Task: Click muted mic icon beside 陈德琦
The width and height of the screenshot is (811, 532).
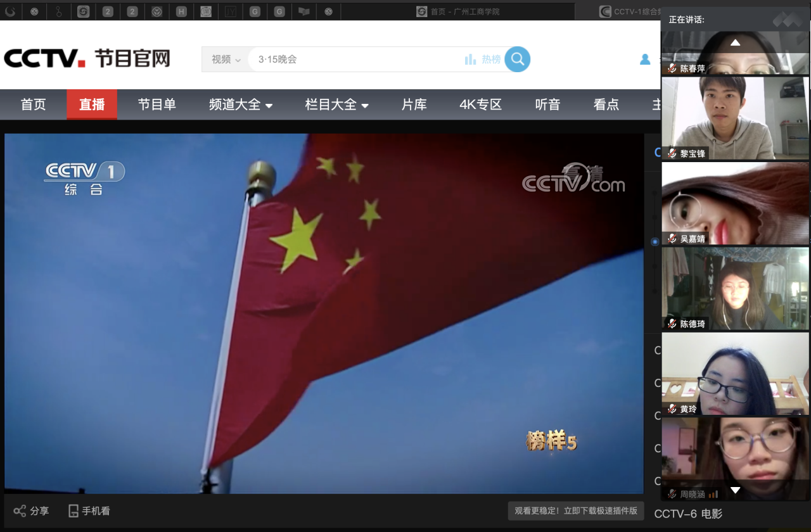Action: coord(672,324)
